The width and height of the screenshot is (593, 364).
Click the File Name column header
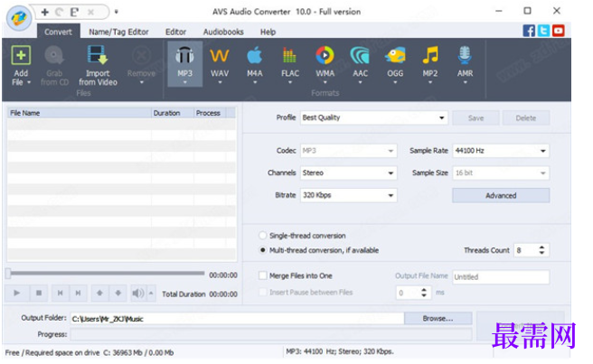click(x=80, y=113)
